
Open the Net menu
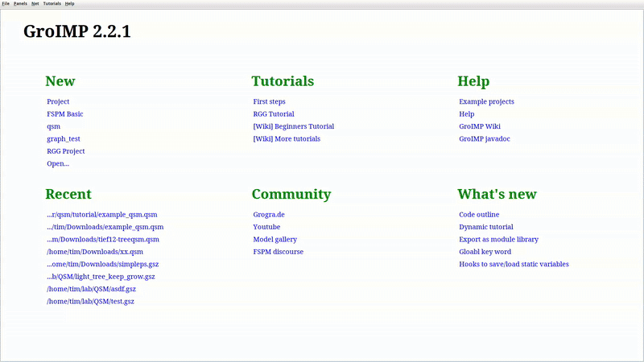35,3
